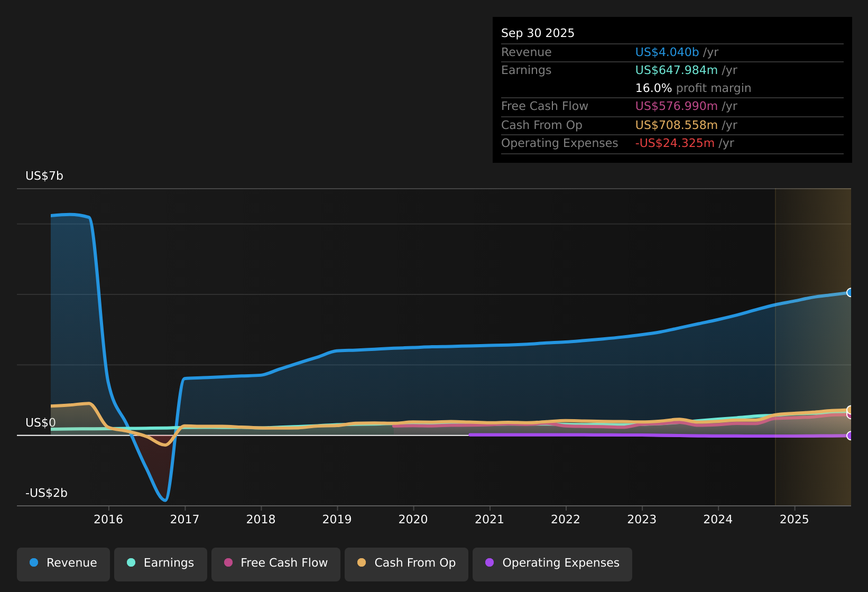The height and width of the screenshot is (592, 868).
Task: Click the teal Earnings dot icon in legend
Action: (x=131, y=563)
